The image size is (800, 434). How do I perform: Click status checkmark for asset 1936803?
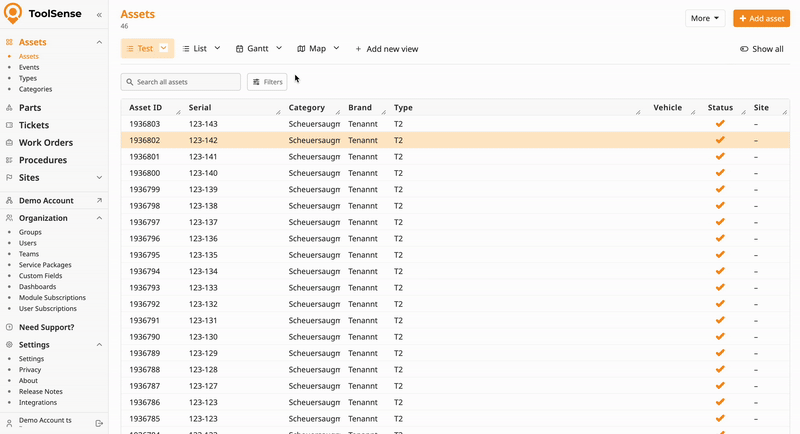(719, 124)
